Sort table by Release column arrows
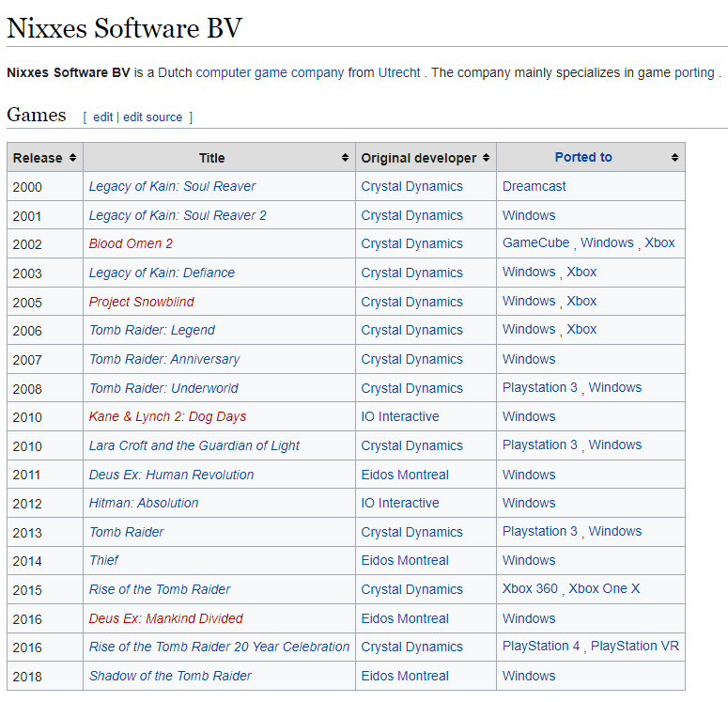The height and width of the screenshot is (702, 728). [x=73, y=158]
